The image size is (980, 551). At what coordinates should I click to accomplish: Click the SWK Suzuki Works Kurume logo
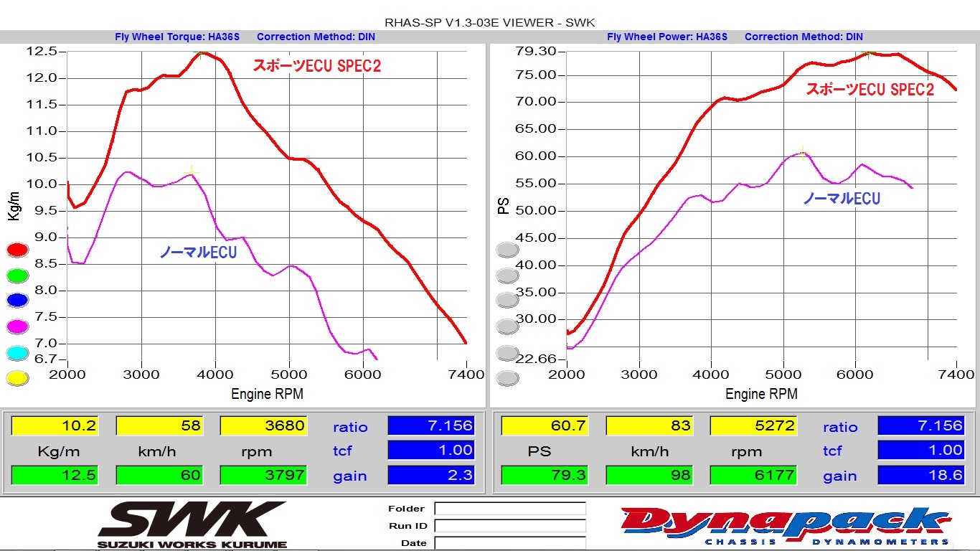(x=192, y=524)
